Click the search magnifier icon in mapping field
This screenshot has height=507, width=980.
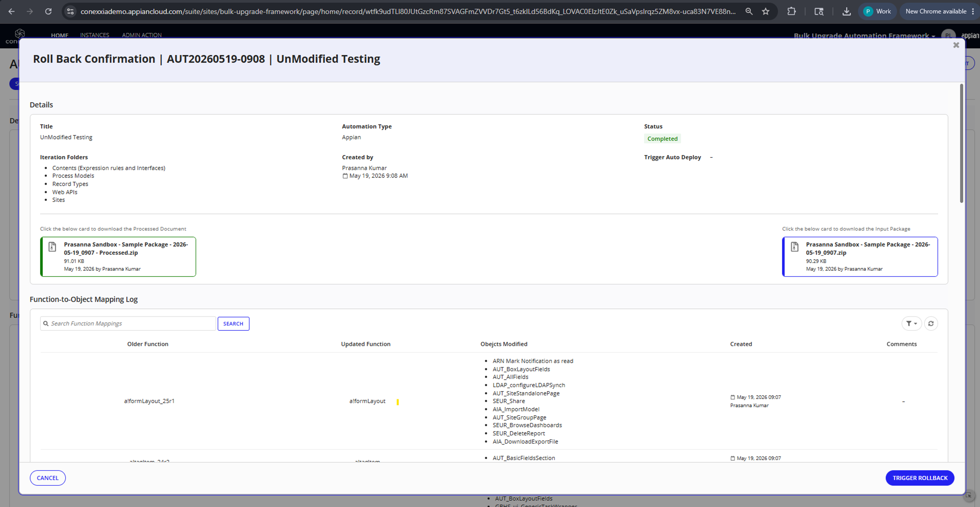(46, 323)
